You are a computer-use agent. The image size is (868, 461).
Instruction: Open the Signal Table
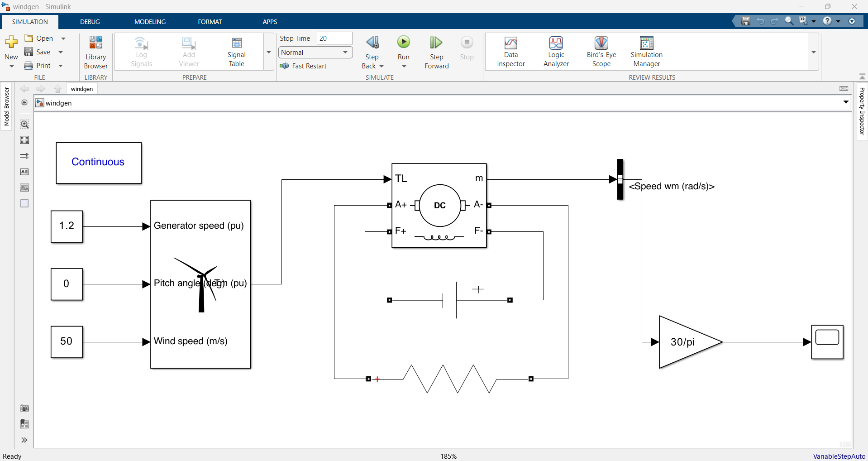click(x=236, y=52)
